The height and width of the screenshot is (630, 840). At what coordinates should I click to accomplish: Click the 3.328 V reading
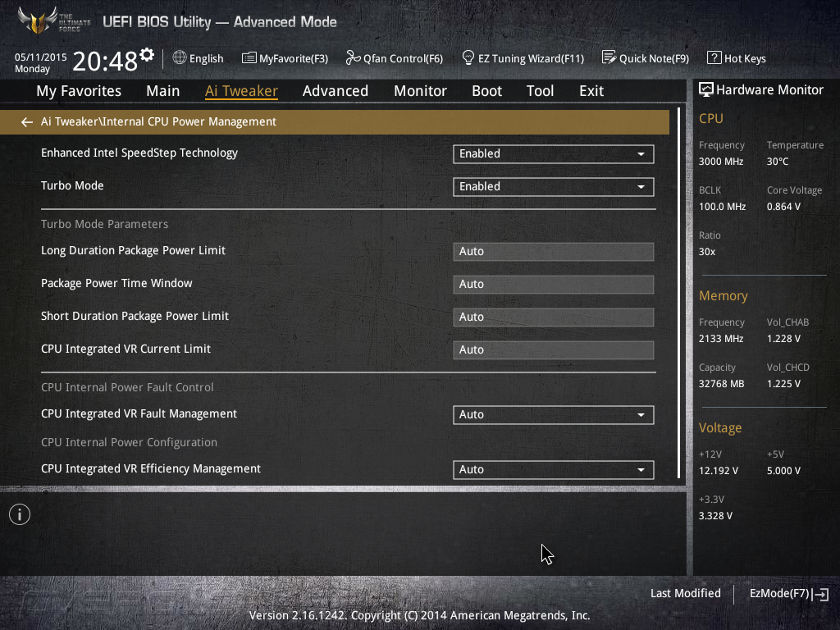tap(715, 516)
